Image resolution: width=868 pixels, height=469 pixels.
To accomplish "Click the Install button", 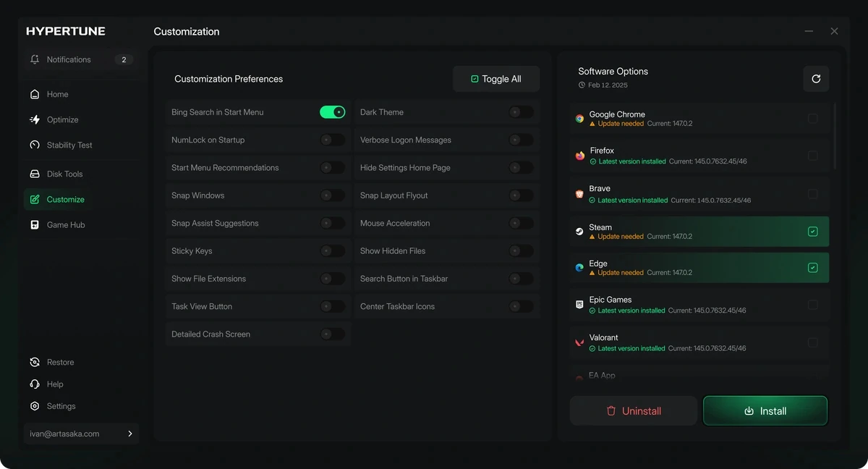I will (x=765, y=410).
